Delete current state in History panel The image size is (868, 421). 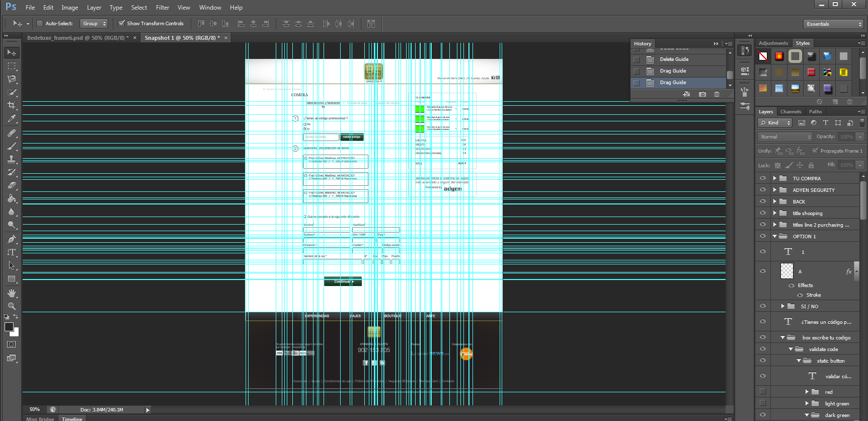tap(717, 94)
